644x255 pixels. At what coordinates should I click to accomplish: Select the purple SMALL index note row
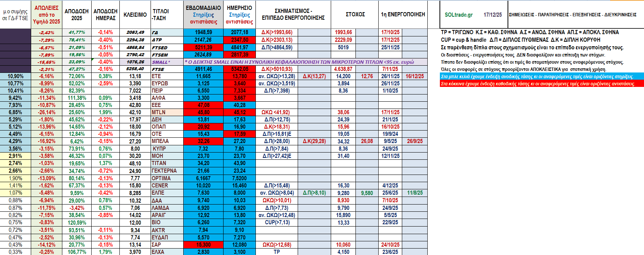point(299,62)
